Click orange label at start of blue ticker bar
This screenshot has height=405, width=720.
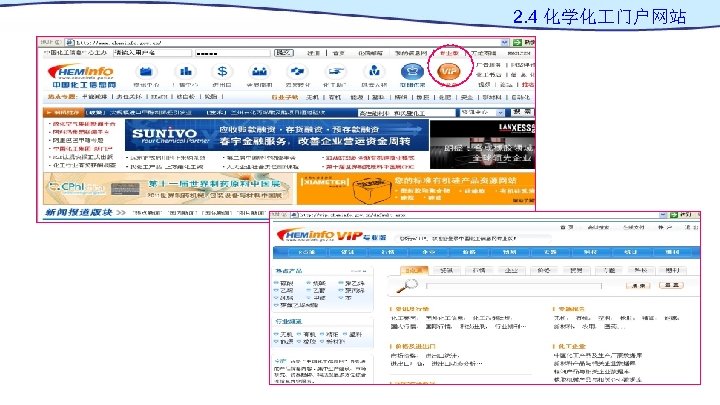tap(64, 112)
